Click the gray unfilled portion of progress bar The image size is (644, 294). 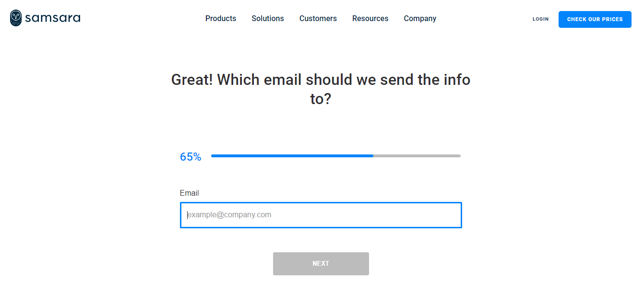[417, 156]
